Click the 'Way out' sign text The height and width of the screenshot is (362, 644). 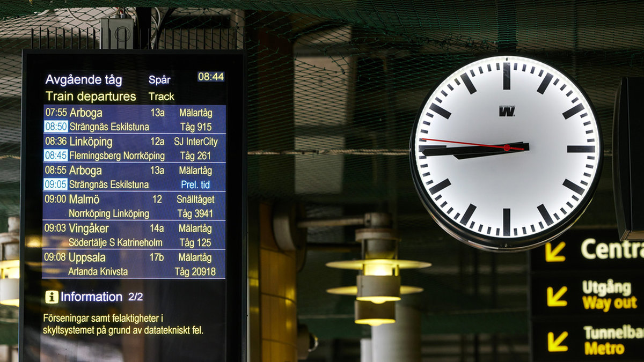click(x=610, y=303)
